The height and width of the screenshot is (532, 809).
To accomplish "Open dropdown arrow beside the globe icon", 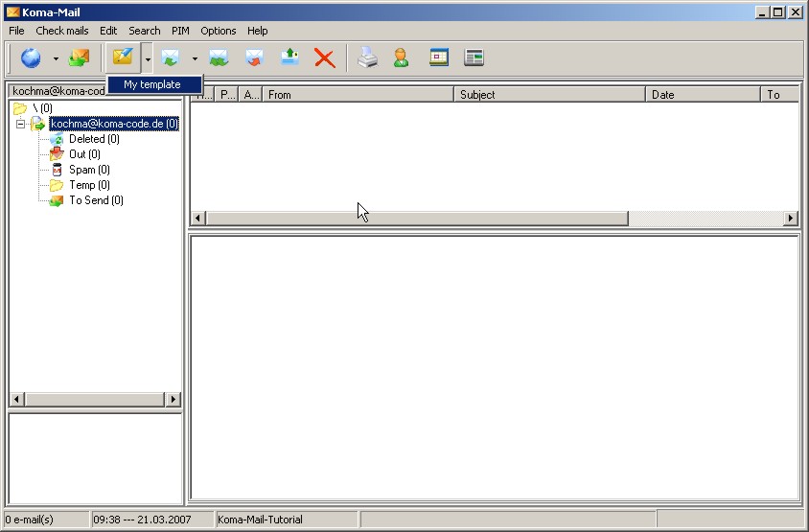I will [56, 58].
